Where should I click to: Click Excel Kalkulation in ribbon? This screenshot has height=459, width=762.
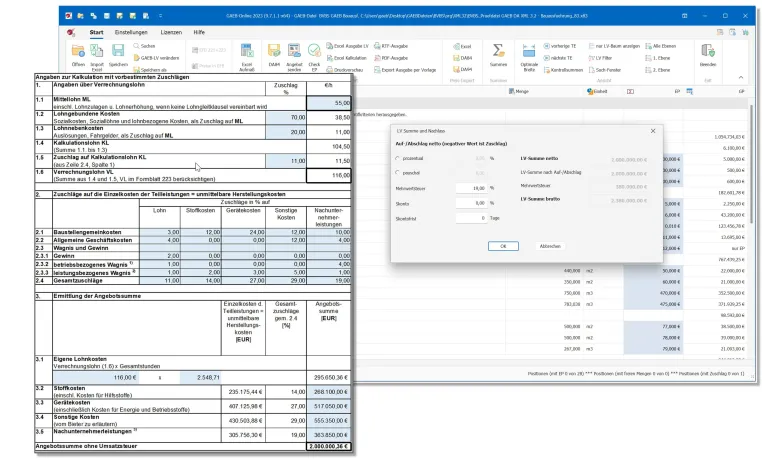click(346, 58)
